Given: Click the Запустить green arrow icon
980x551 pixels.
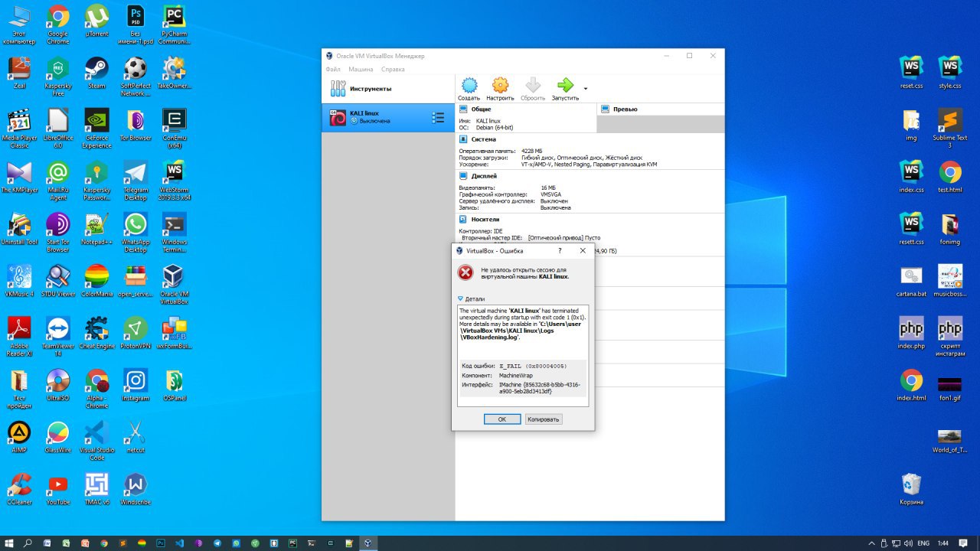Looking at the screenshot, I should [x=565, y=89].
